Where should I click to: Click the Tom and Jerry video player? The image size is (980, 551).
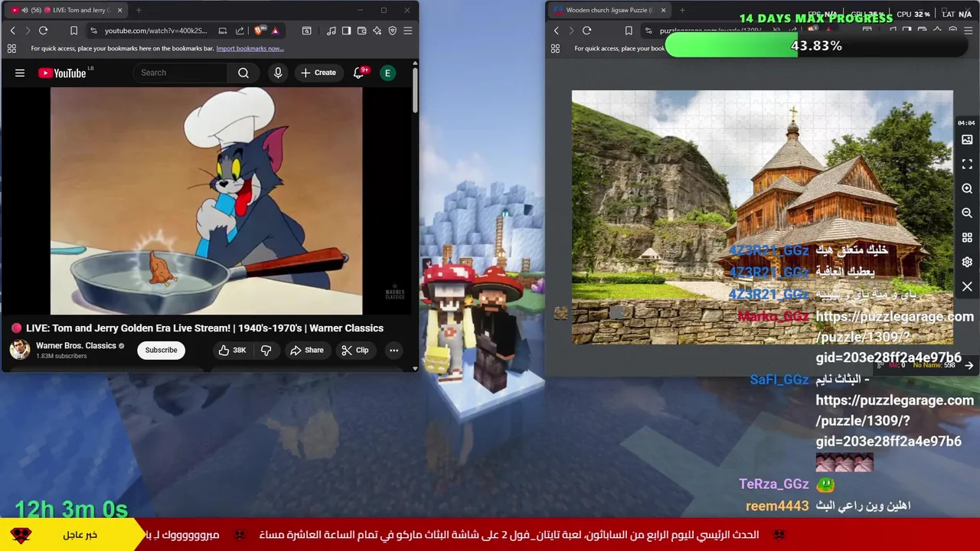coord(206,201)
